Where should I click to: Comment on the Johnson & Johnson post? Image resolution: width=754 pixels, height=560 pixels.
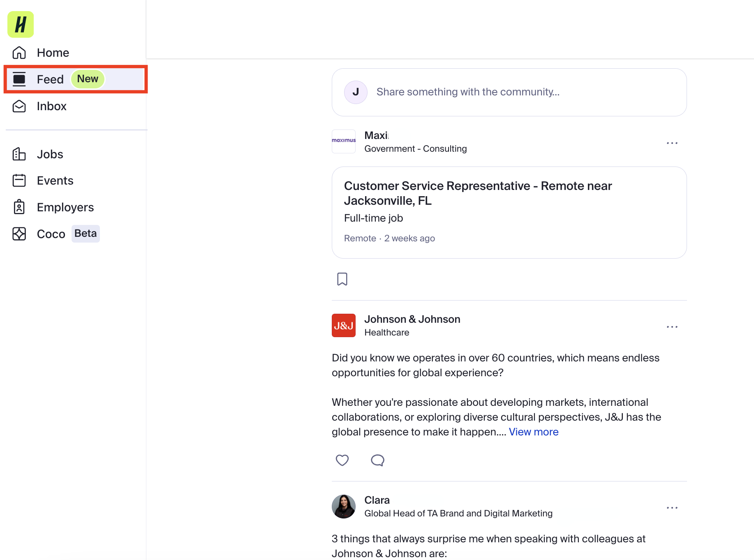point(377,460)
